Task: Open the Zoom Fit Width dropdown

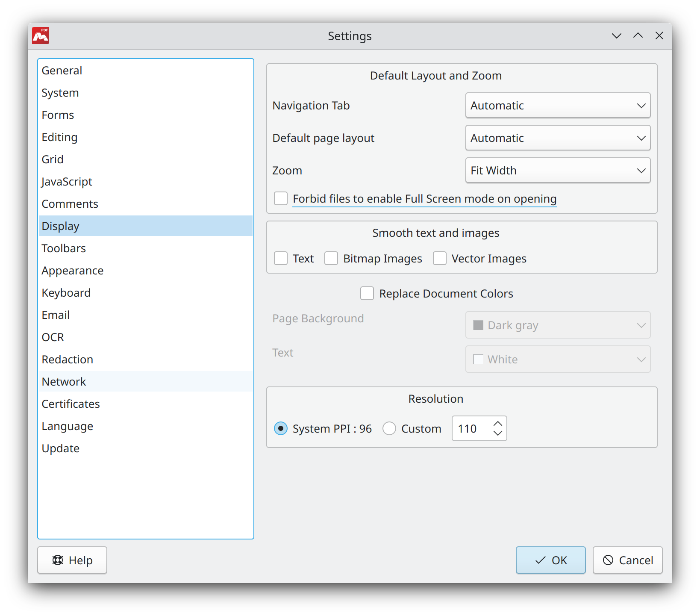Action: 558,170
